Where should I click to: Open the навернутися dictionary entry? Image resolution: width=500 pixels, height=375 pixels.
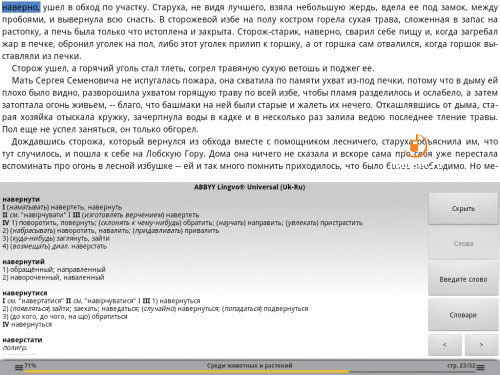[x=25, y=293]
